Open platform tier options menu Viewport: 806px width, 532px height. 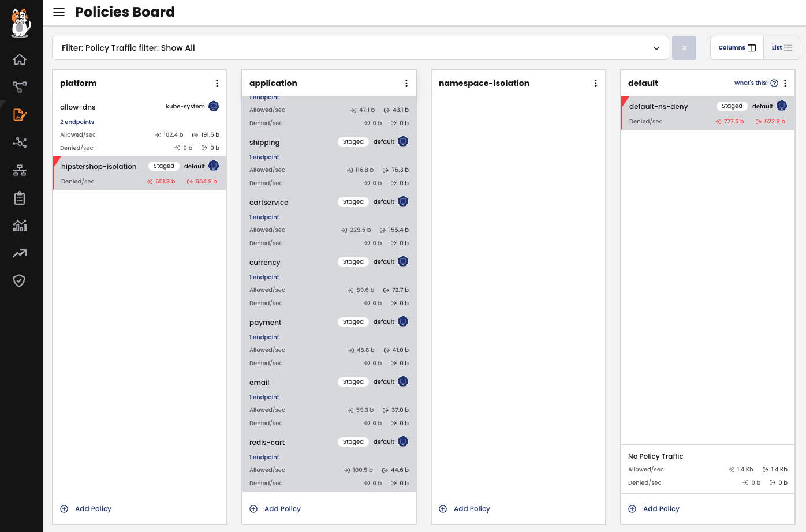pos(217,83)
